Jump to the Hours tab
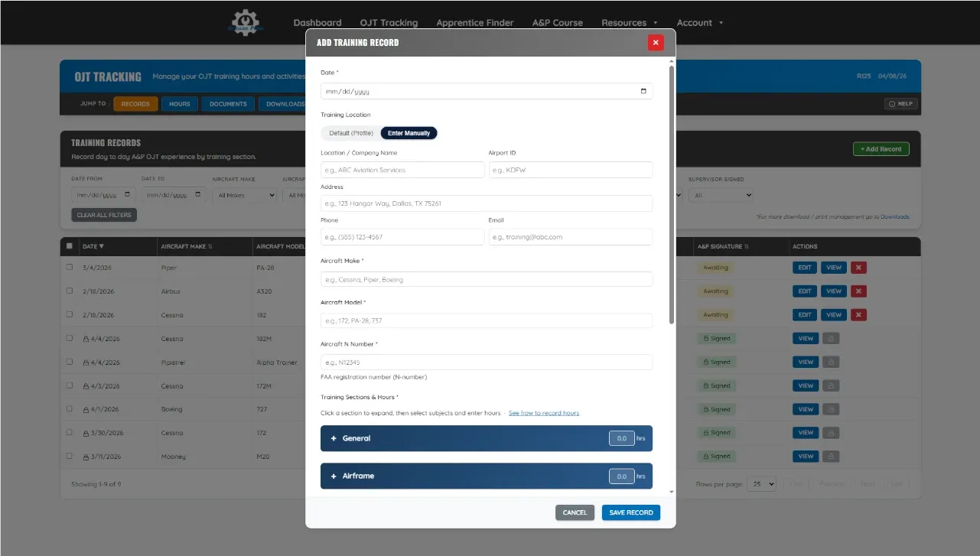Image resolution: width=980 pixels, height=556 pixels. 180,104
